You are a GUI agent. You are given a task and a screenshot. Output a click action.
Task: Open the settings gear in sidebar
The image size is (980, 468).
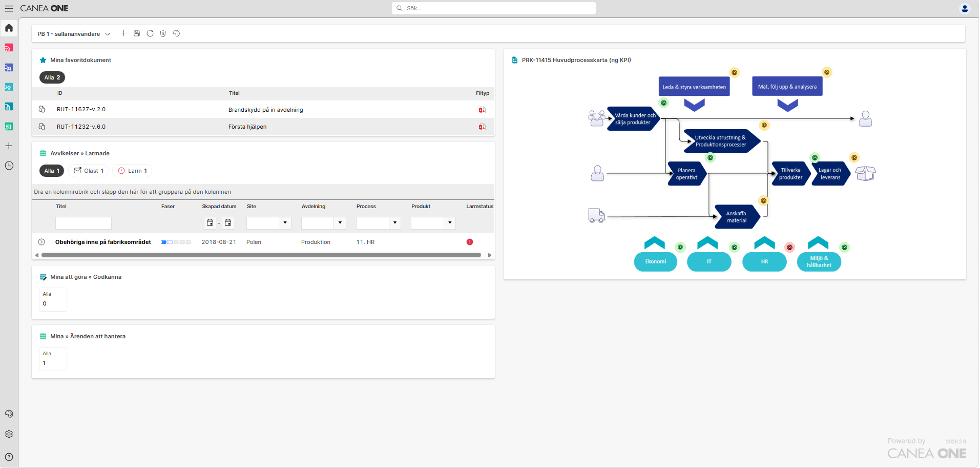9,434
